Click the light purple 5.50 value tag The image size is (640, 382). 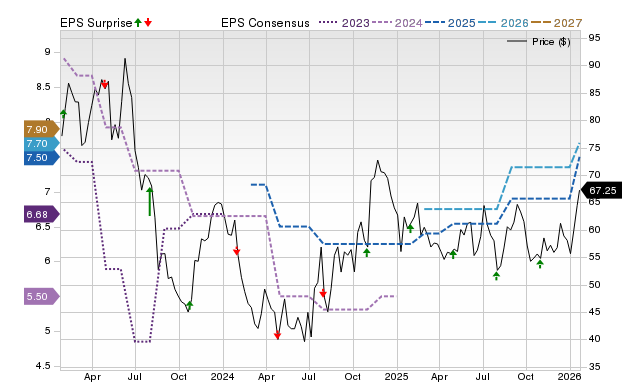tap(41, 297)
